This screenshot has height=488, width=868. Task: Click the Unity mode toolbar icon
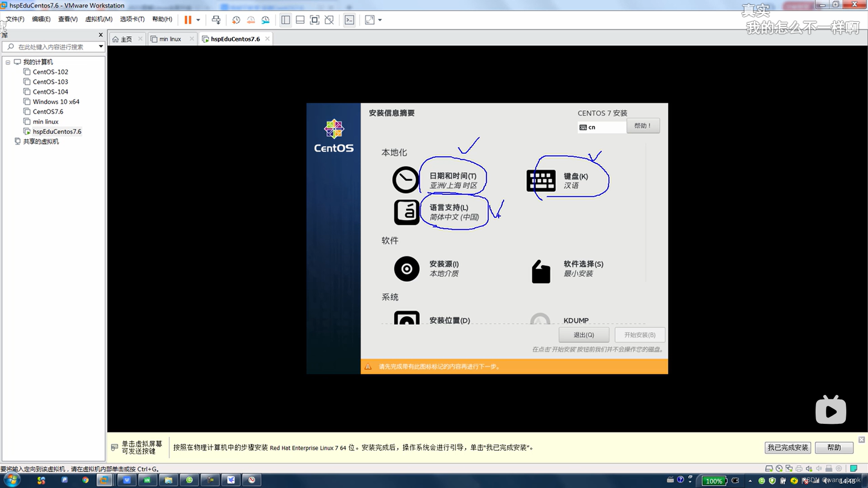329,20
